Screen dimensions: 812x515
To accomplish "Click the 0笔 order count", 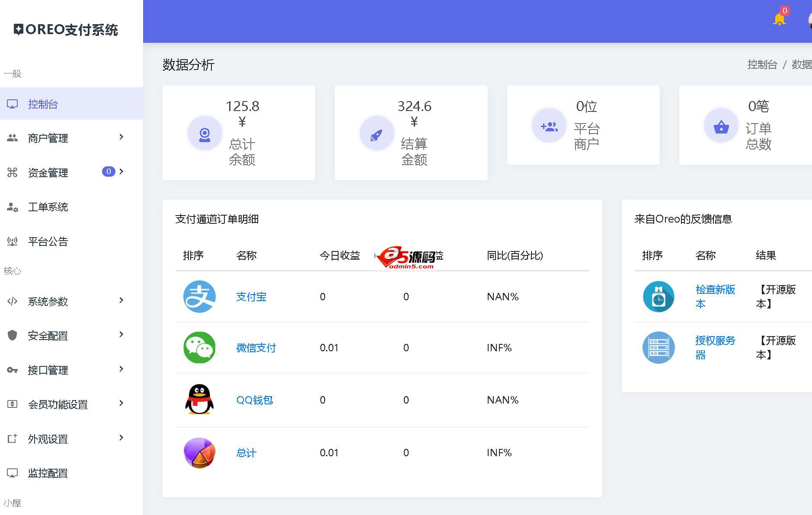I will point(758,106).
